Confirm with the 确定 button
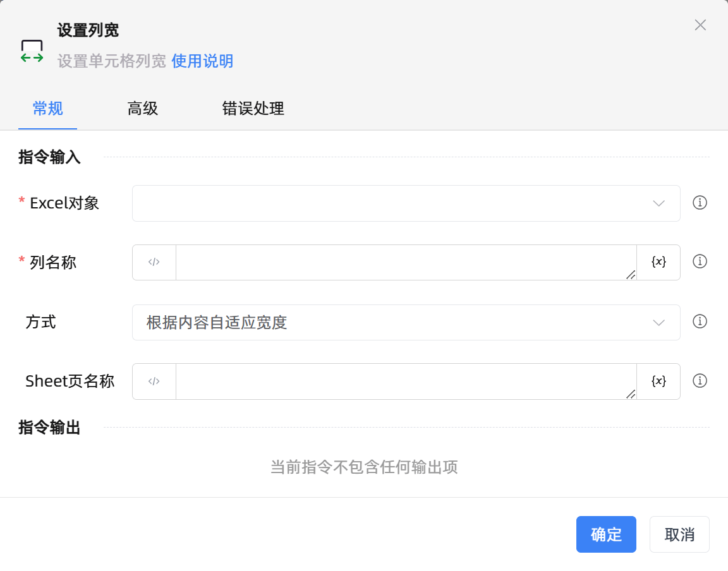This screenshot has height=571, width=728. click(606, 534)
